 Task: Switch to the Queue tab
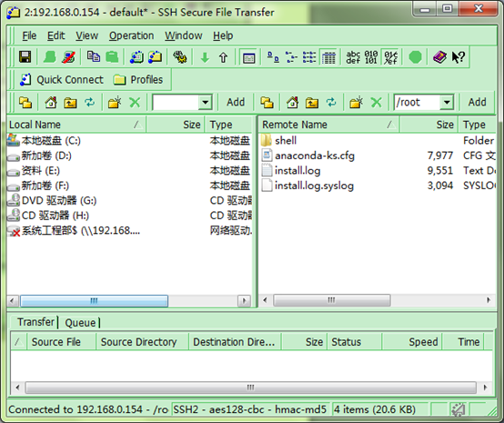[x=81, y=323]
